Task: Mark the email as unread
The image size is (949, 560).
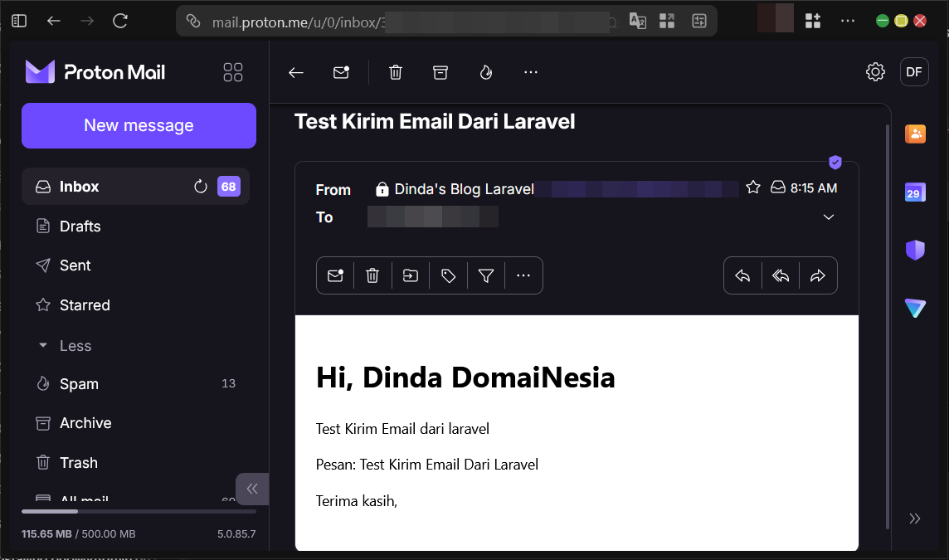Action: tap(335, 275)
